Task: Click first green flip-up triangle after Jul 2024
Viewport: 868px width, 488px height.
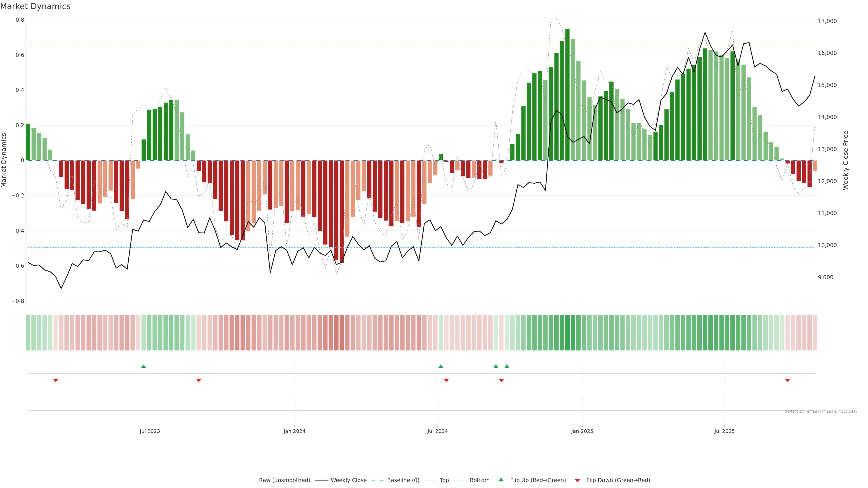Action: point(441,366)
